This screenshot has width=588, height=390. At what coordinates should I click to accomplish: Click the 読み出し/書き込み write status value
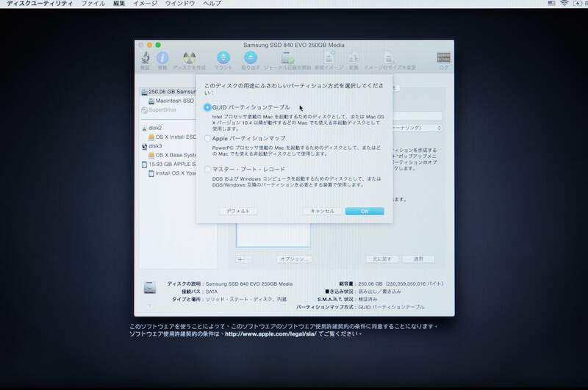coord(379,292)
